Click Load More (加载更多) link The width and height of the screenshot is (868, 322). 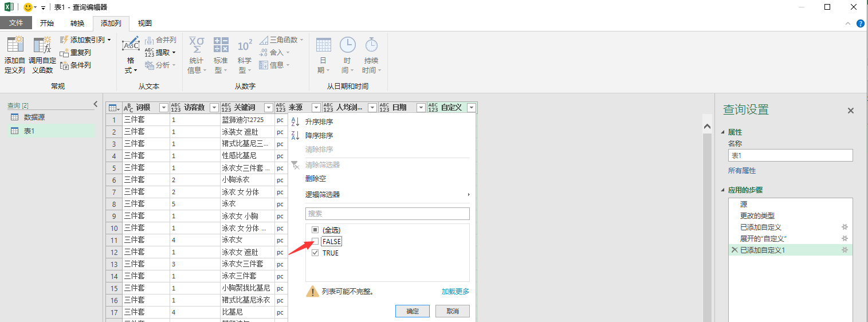(455, 292)
